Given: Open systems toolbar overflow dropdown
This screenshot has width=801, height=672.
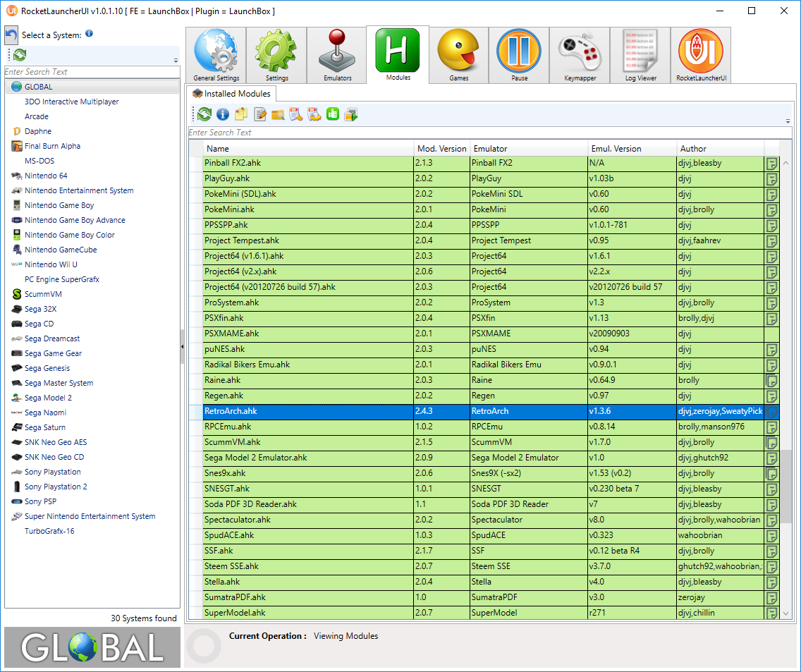Looking at the screenshot, I should pos(176,61).
